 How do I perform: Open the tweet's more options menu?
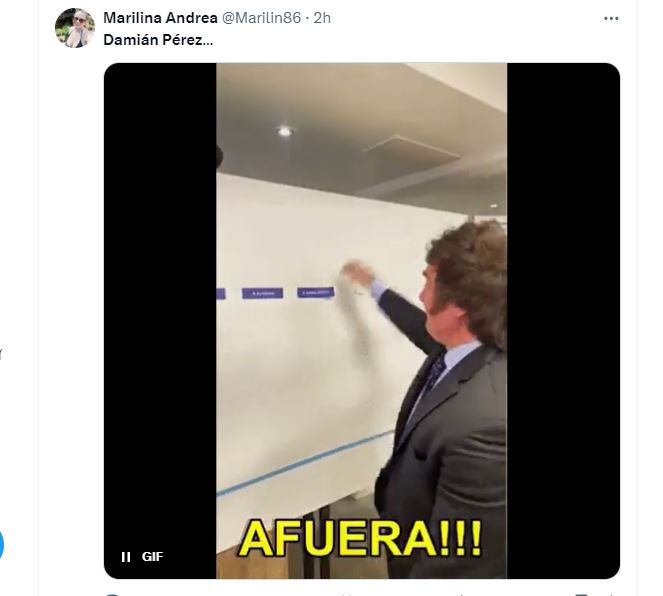(x=611, y=18)
